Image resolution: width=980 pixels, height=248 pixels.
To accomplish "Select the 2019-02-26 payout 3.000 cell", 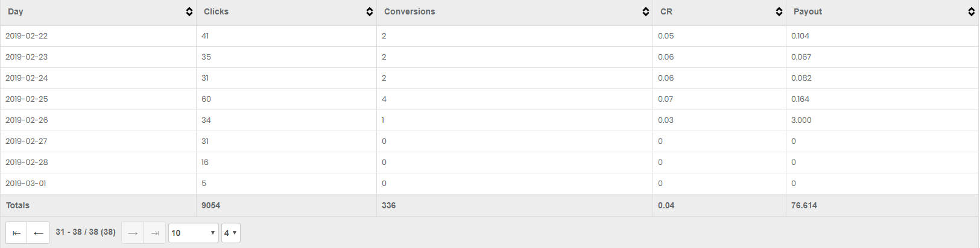I will coord(801,120).
